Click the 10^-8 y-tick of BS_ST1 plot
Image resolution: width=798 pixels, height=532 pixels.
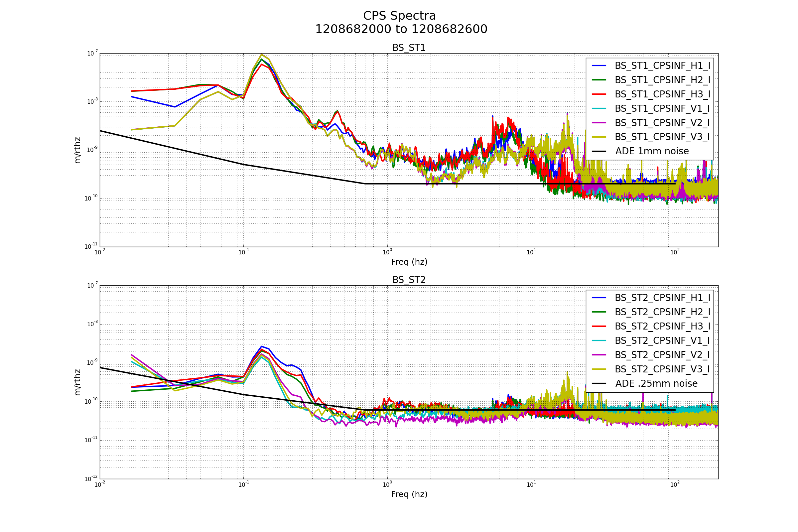pos(92,101)
